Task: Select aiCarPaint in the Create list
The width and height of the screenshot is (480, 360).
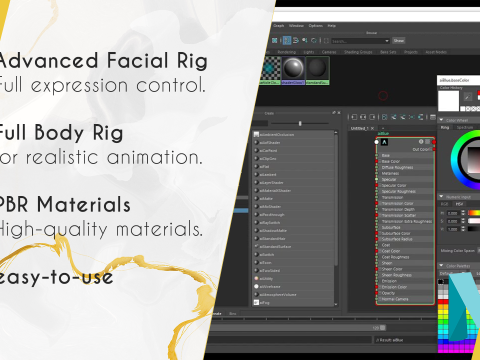Action: tap(293, 151)
